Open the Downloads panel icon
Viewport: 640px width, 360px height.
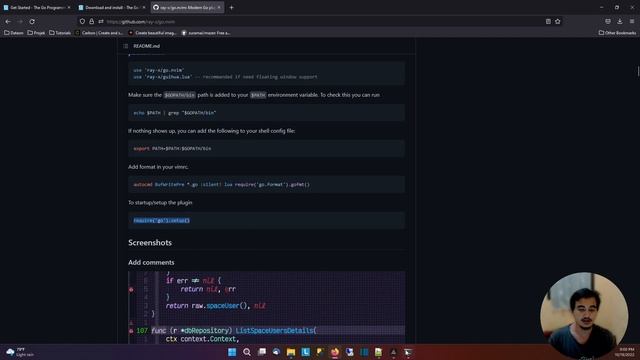620,22
